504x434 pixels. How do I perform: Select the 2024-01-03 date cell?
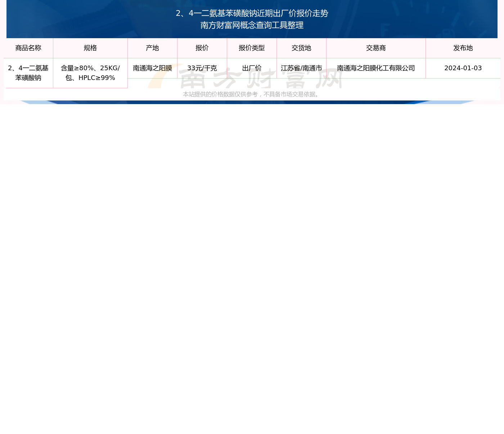[x=463, y=68]
